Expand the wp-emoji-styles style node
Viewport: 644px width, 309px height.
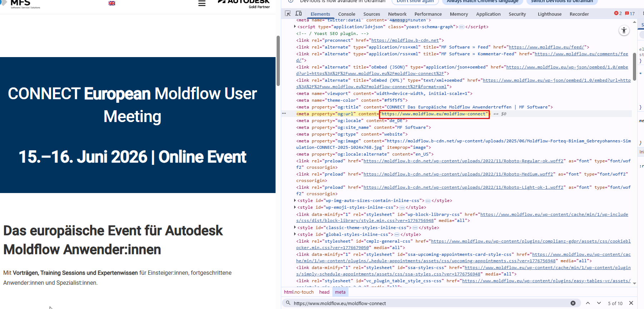click(x=295, y=207)
